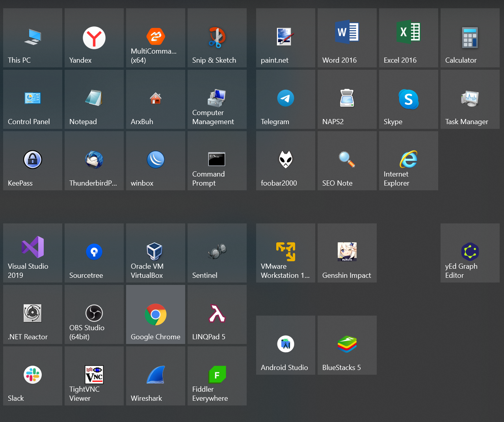Open yEd Graph Editor
The height and width of the screenshot is (422, 504).
pyautogui.click(x=470, y=253)
